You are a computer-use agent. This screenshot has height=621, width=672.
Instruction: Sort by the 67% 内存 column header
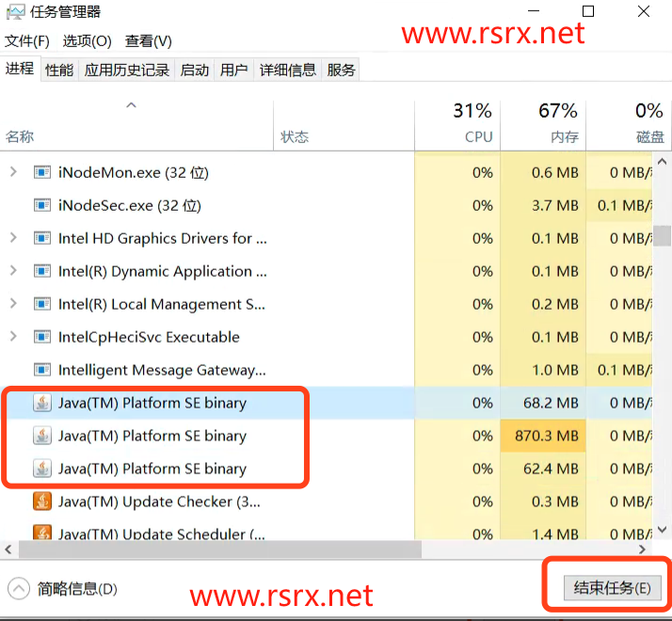click(543, 126)
